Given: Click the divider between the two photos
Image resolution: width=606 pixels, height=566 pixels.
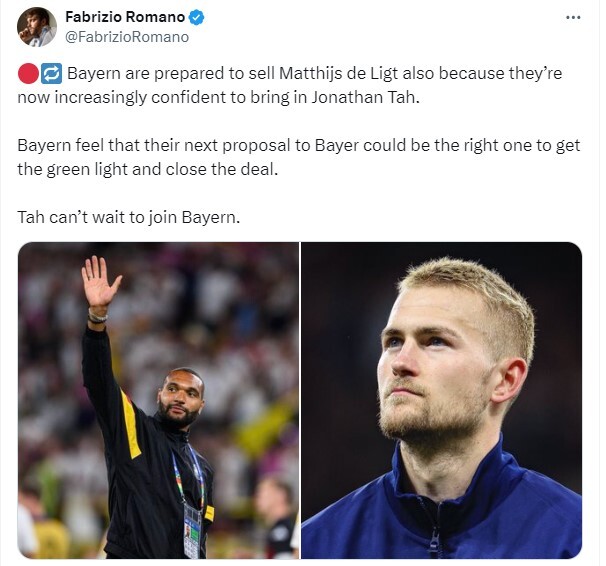Looking at the screenshot, I should (x=300, y=400).
